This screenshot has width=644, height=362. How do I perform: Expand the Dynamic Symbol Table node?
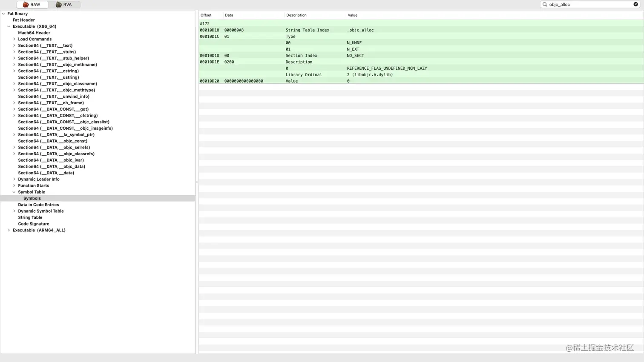tap(14, 211)
